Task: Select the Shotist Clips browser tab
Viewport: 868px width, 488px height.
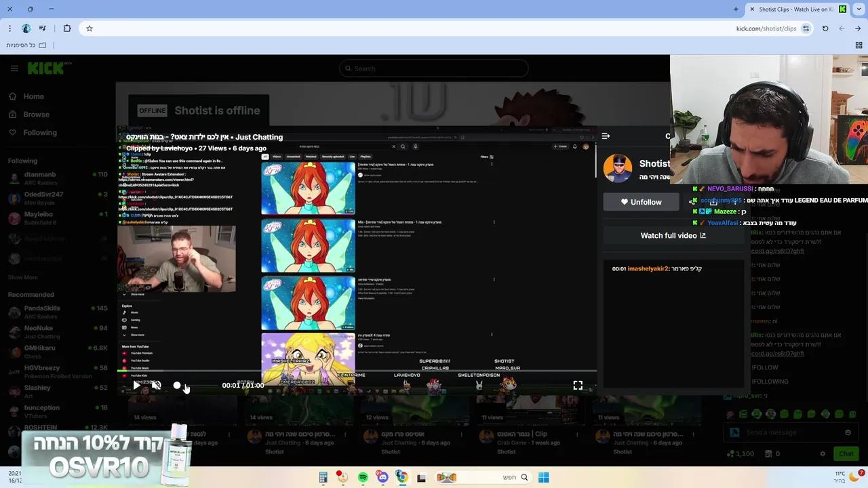Action: [797, 9]
